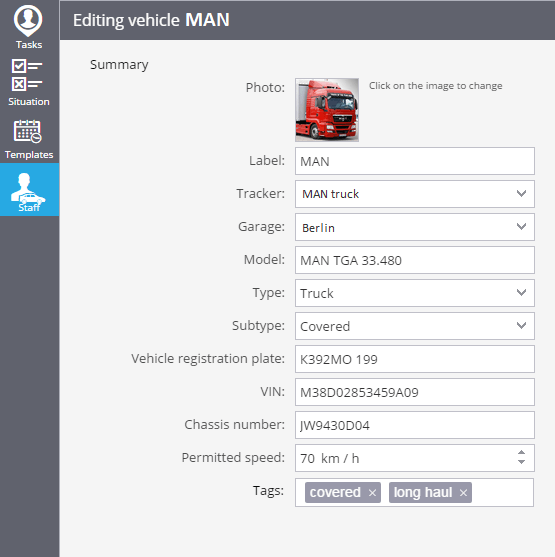Remove the long haul tag

click(x=463, y=493)
